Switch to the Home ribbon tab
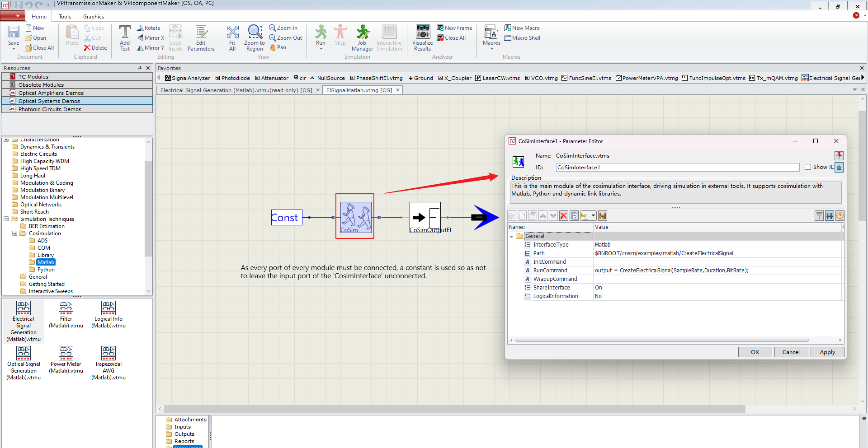 point(39,17)
